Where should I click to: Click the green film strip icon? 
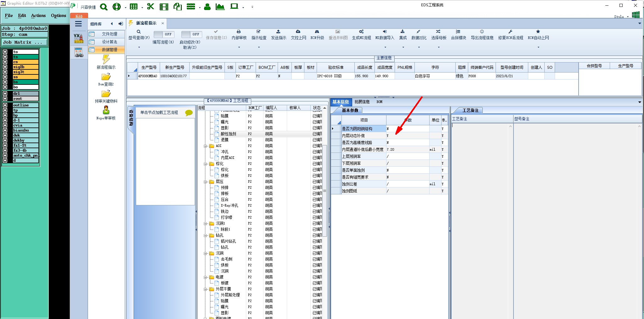click(x=164, y=7)
